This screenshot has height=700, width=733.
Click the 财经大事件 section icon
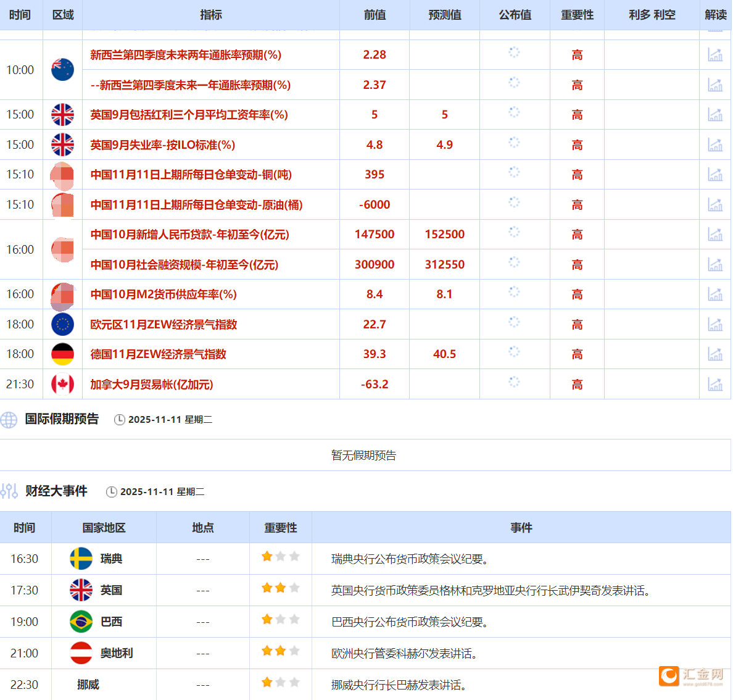9,491
